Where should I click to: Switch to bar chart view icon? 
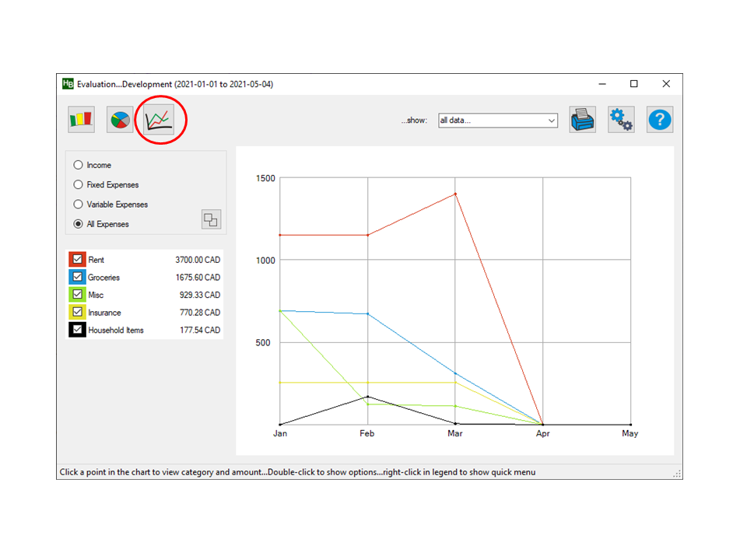(x=82, y=120)
